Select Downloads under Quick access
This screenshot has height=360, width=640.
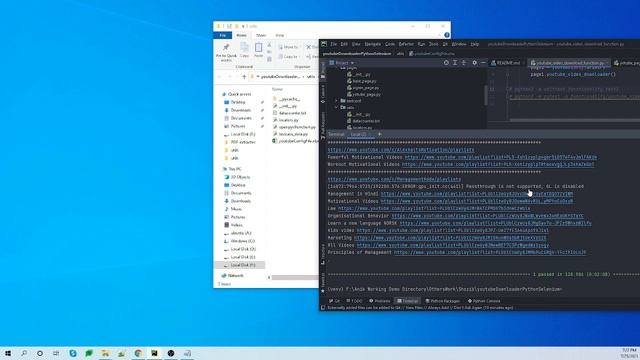(x=238, y=110)
